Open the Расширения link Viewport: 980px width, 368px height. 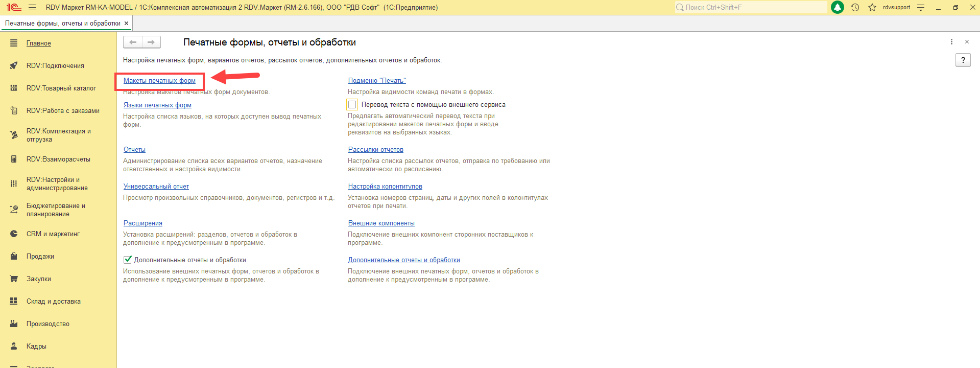click(143, 223)
